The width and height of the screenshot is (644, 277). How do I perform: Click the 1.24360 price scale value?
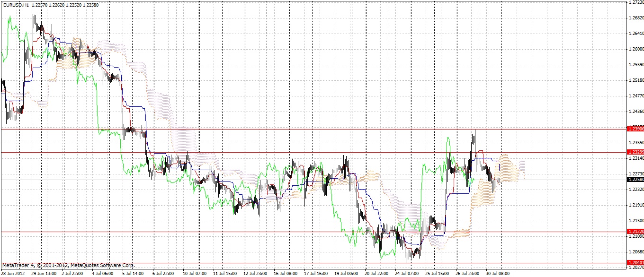coord(635,112)
